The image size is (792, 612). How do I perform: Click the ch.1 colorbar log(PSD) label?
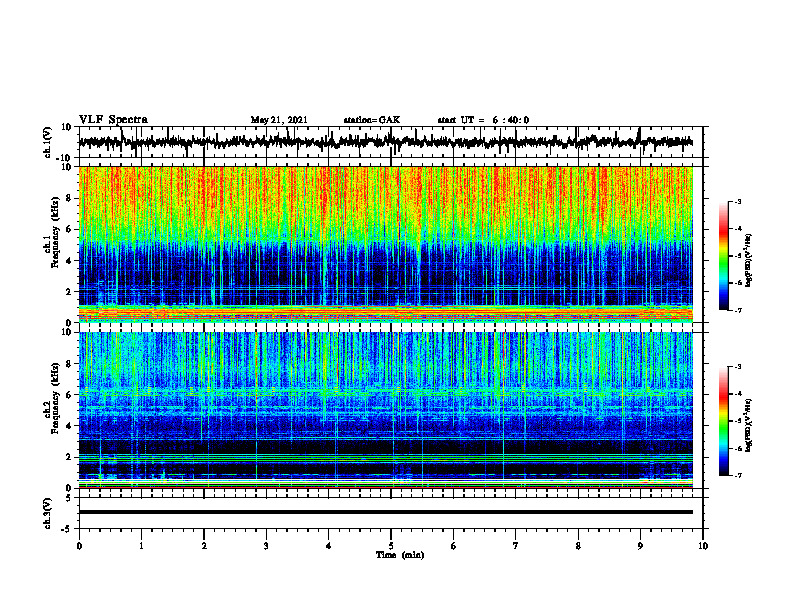(x=749, y=260)
